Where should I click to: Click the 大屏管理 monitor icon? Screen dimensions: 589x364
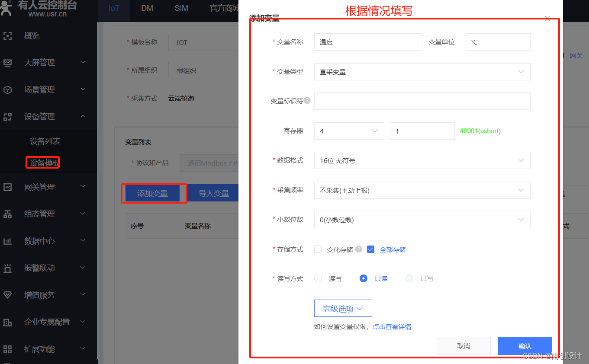(7, 63)
